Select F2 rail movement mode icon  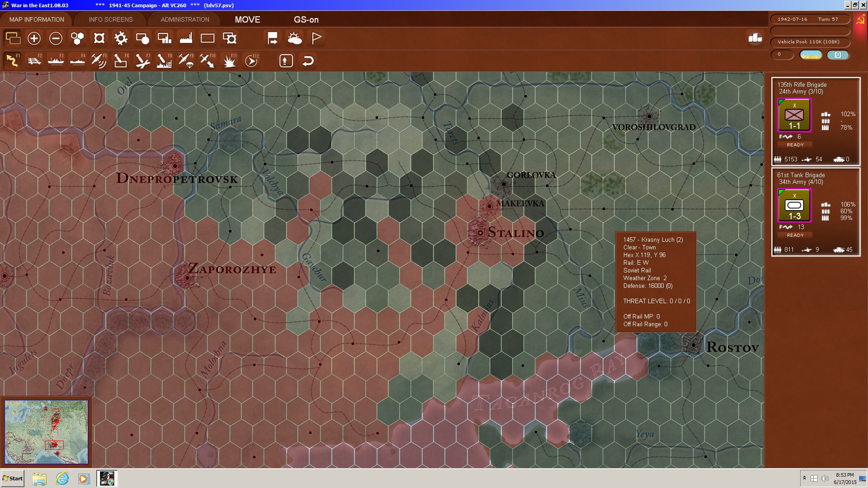pos(34,61)
